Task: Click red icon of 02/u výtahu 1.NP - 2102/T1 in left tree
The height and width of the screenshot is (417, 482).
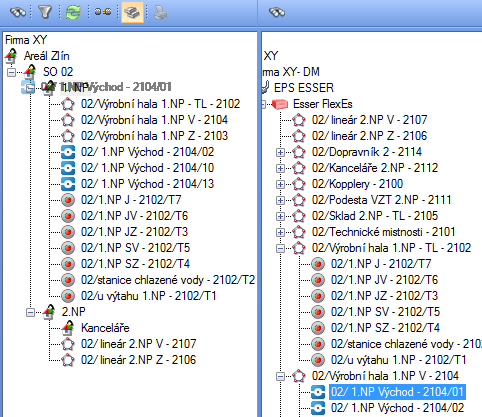Action: click(x=68, y=296)
